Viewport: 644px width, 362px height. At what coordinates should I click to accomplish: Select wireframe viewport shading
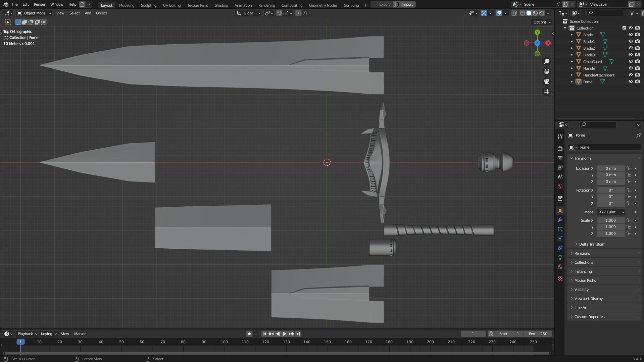click(x=522, y=13)
